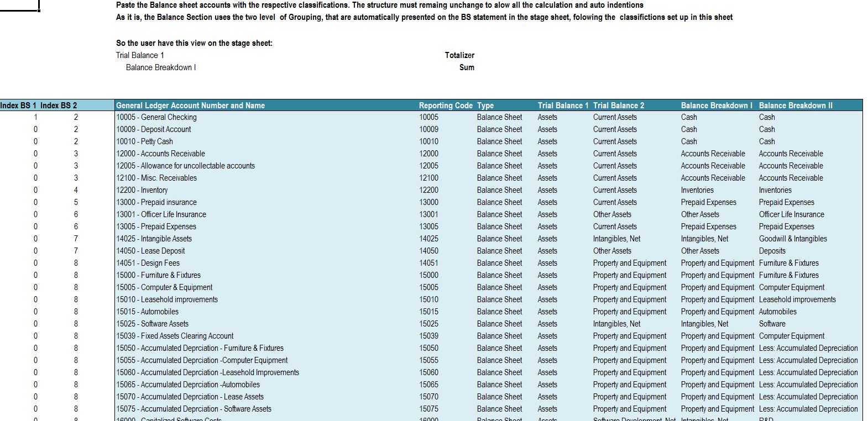Click the '10010 - Petty Cash' cell
Image resolution: width=868 pixels, height=421 pixels.
(x=144, y=141)
